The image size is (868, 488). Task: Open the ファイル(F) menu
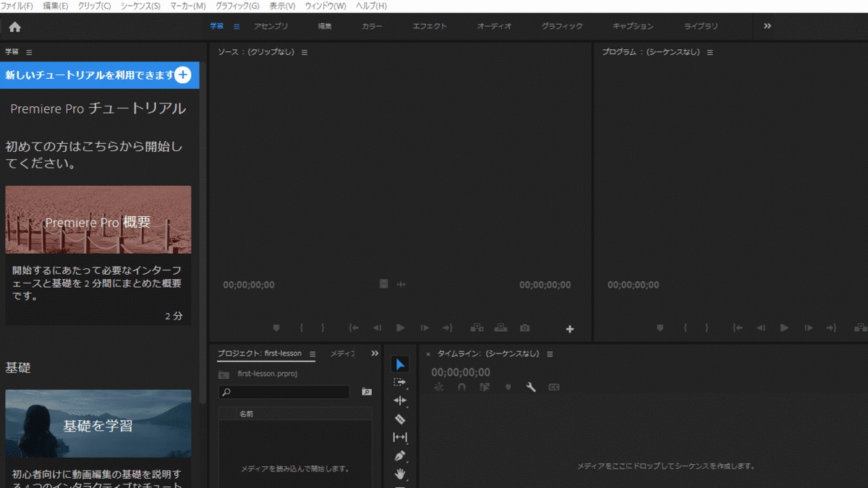tap(17, 6)
